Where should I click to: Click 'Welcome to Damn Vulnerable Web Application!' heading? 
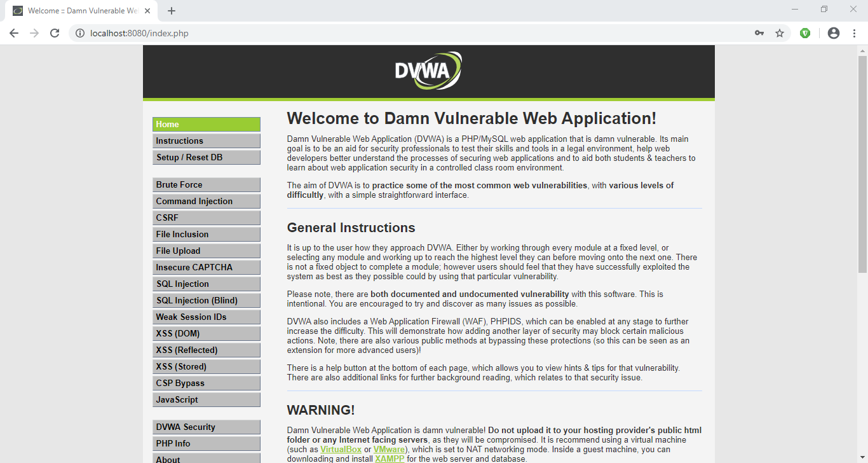471,119
